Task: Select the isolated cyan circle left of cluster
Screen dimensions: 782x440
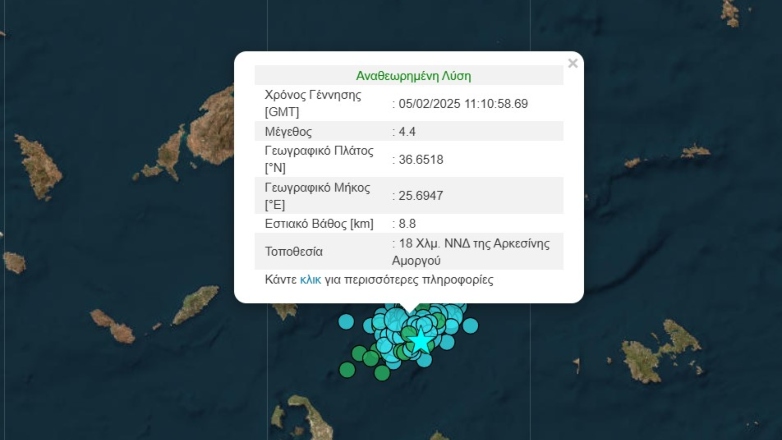Action: (x=346, y=322)
